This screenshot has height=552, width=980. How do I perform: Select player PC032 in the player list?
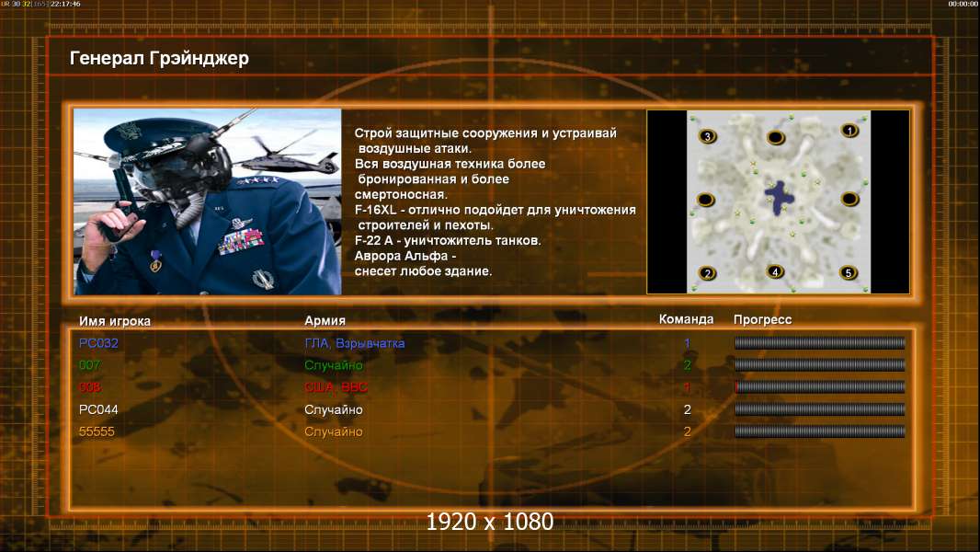click(x=98, y=342)
